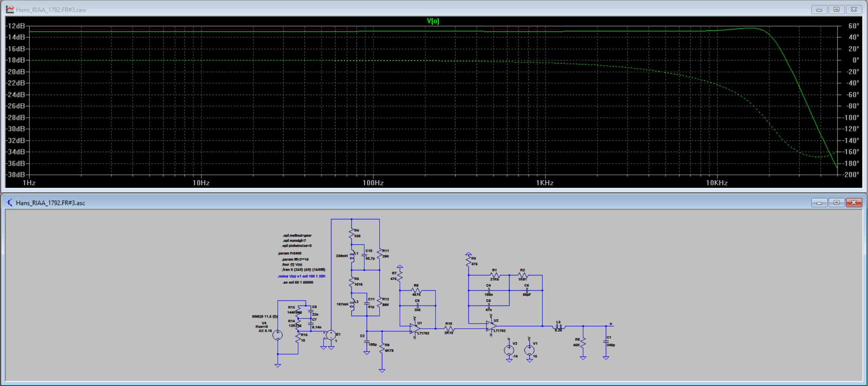Maximize the .raw waveform window
The height and width of the screenshot is (386, 868).
836,10
